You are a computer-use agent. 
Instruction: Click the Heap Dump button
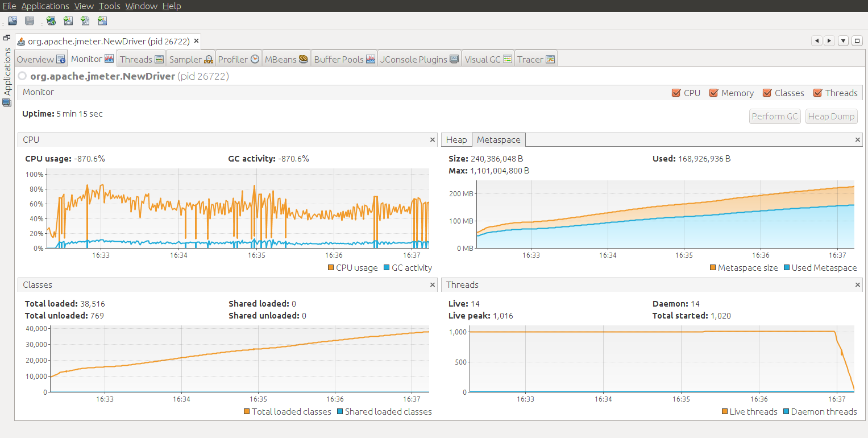pos(831,116)
